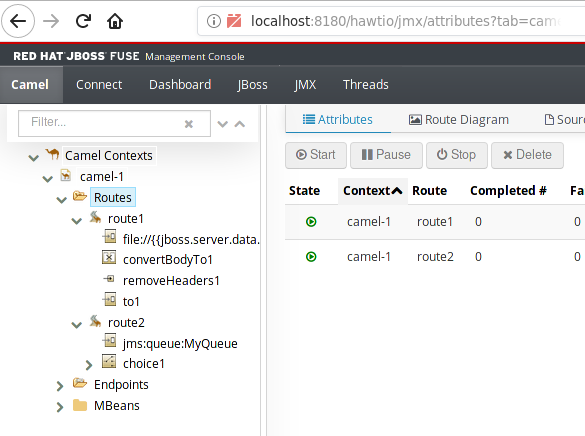Expand the Endpoints folder
Screen dimensions: 585x436
point(60,386)
